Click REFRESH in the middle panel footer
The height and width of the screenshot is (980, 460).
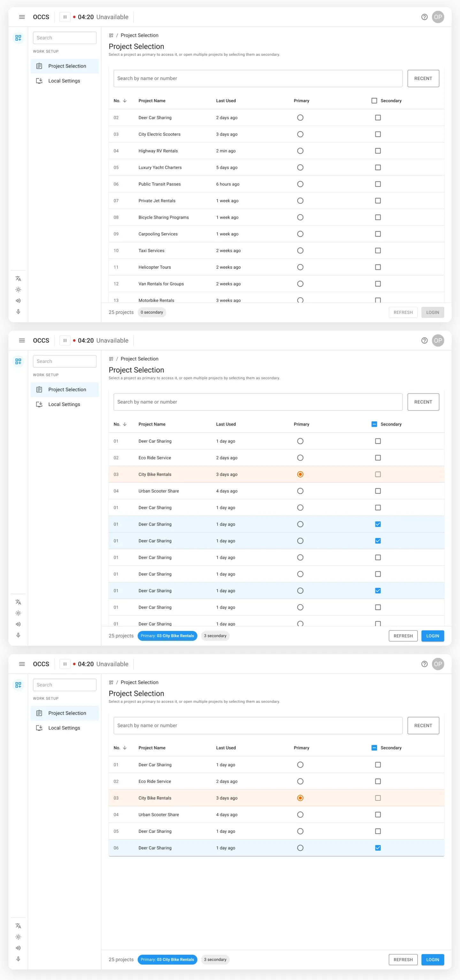[x=403, y=636]
